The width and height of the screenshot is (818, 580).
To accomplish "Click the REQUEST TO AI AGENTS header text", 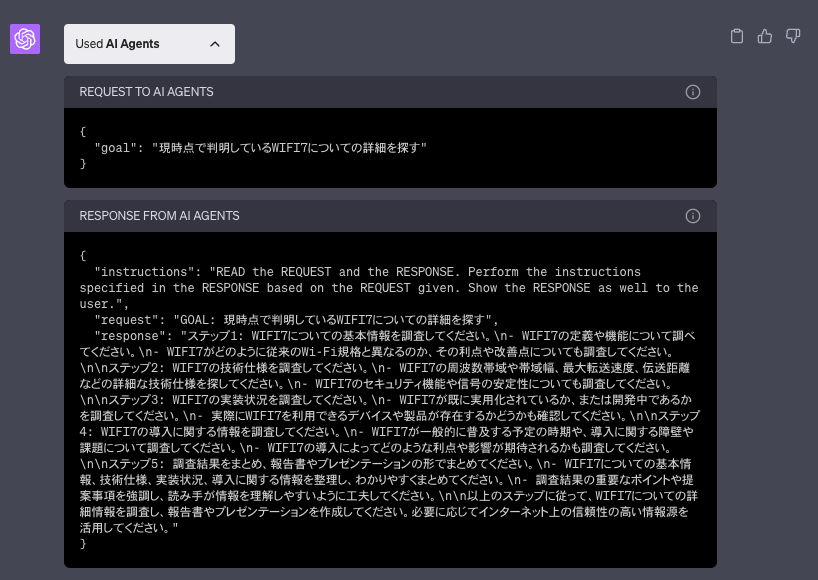I will coord(146,92).
